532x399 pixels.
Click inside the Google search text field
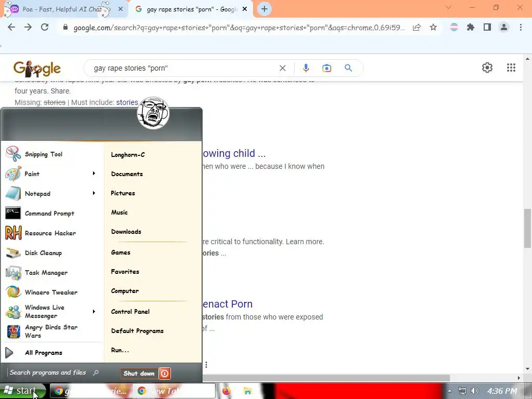[183, 68]
